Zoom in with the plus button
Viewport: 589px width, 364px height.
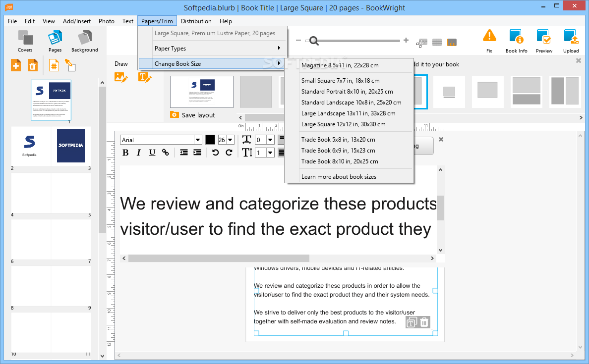406,40
